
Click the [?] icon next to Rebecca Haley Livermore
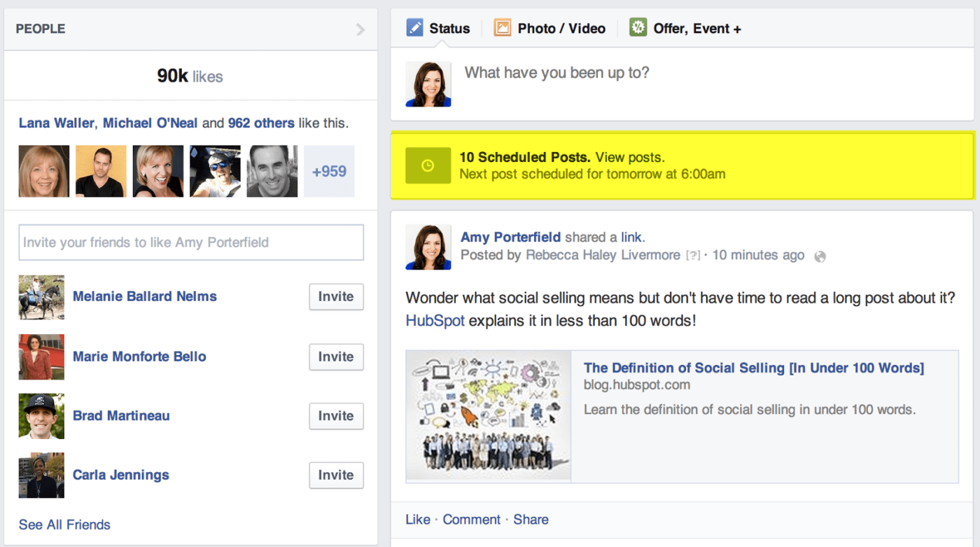pos(693,255)
